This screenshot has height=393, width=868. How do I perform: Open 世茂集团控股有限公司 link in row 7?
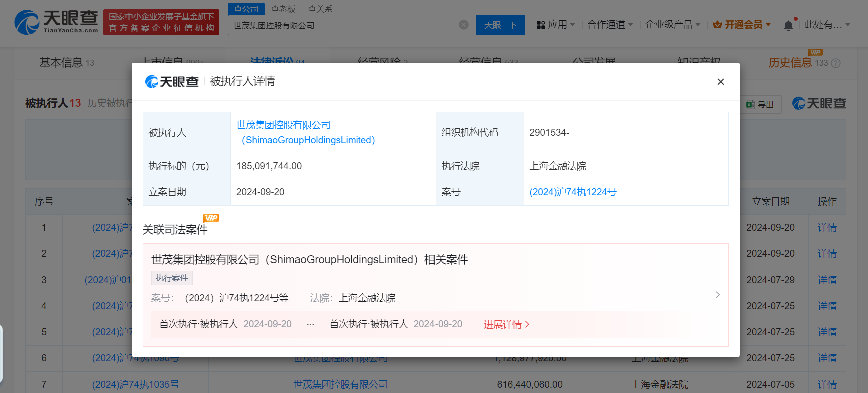click(341, 384)
